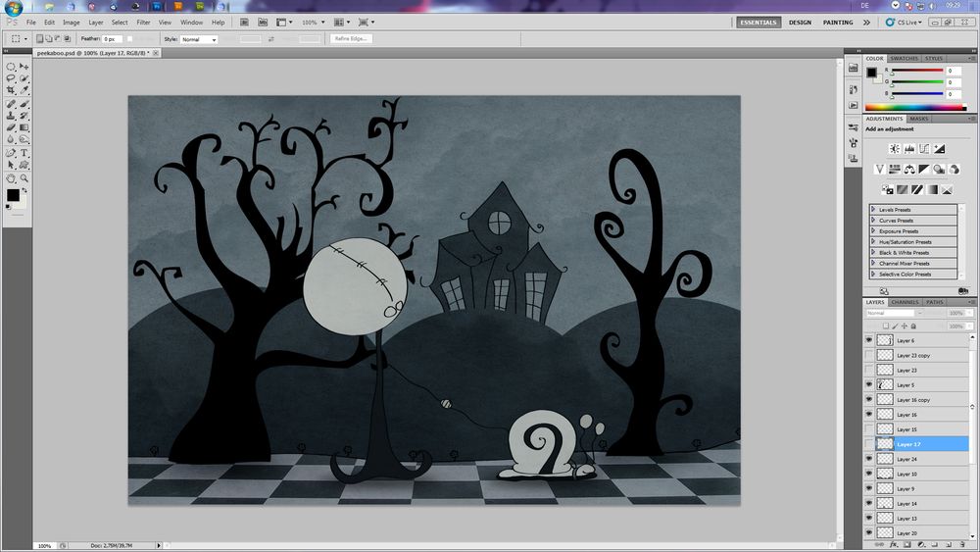
Task: Click the foreground color swatch in toolbox
Action: [13, 196]
